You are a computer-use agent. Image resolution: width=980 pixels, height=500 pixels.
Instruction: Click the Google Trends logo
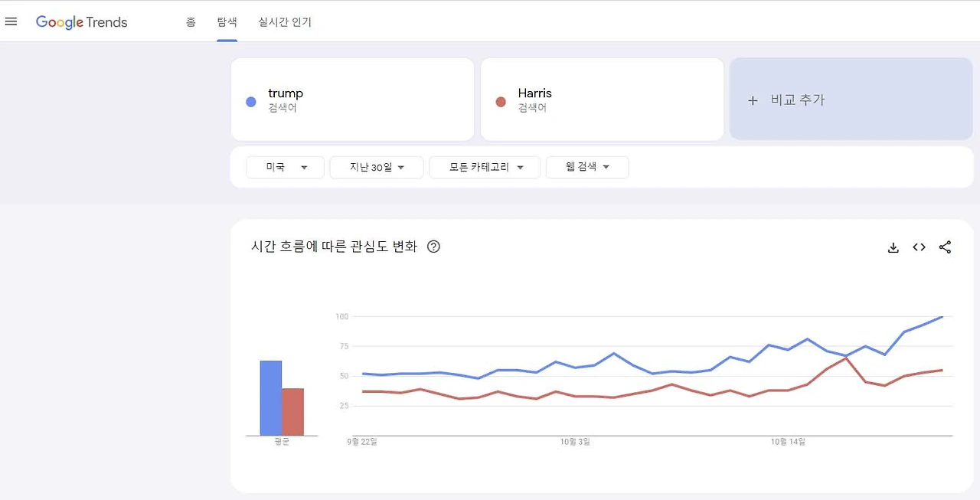82,22
